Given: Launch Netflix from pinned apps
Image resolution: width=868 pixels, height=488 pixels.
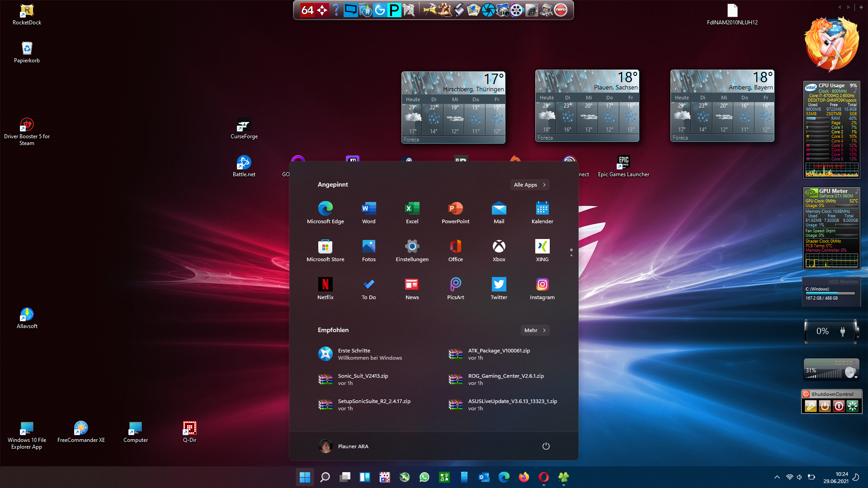Looking at the screenshot, I should [325, 288].
